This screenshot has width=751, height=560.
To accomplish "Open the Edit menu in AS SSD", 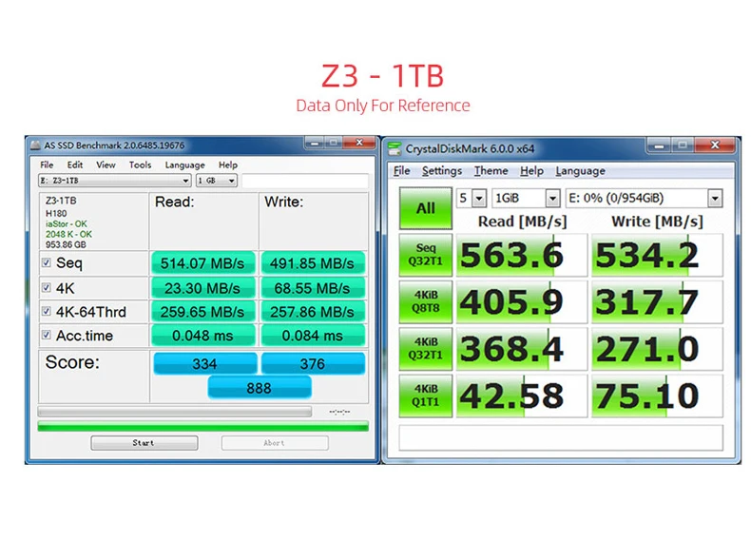I will point(75,164).
